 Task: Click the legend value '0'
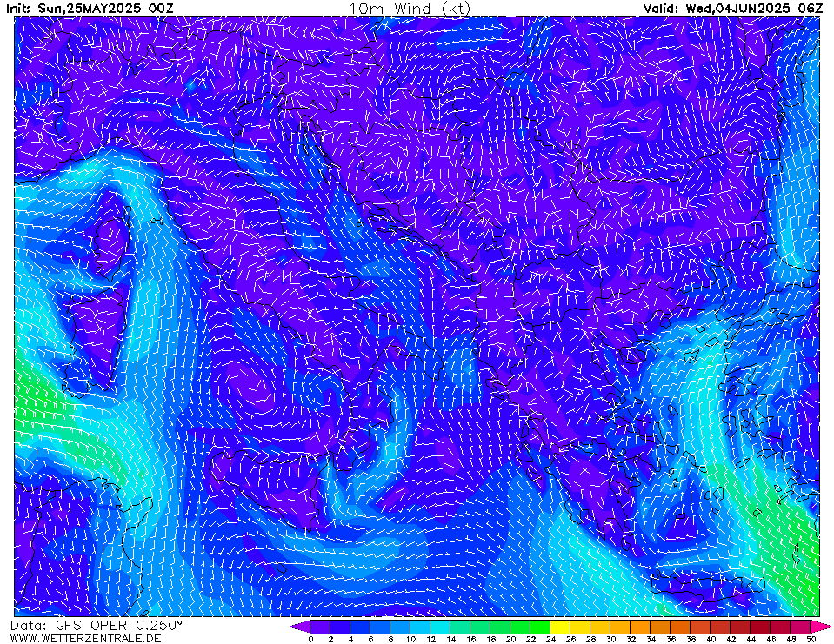(310, 639)
